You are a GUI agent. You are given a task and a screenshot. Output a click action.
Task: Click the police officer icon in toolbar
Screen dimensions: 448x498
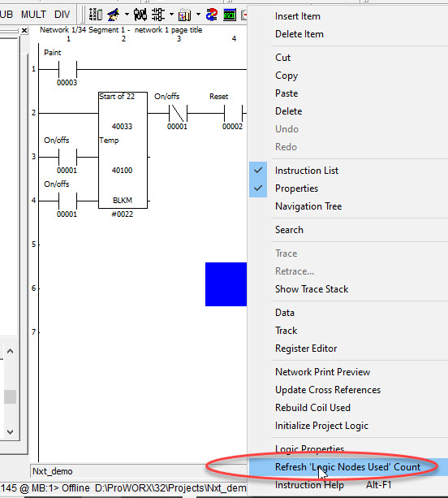pos(114,15)
